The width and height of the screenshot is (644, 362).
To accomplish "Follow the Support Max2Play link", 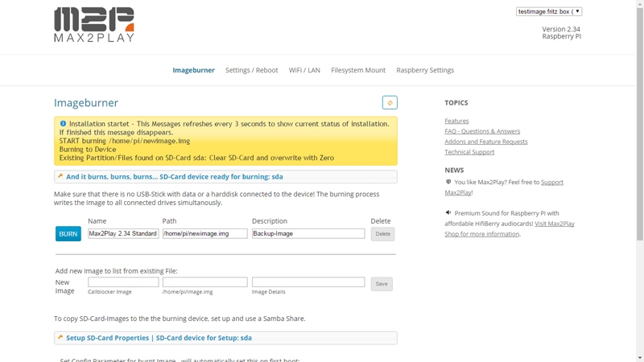I will [552, 183].
